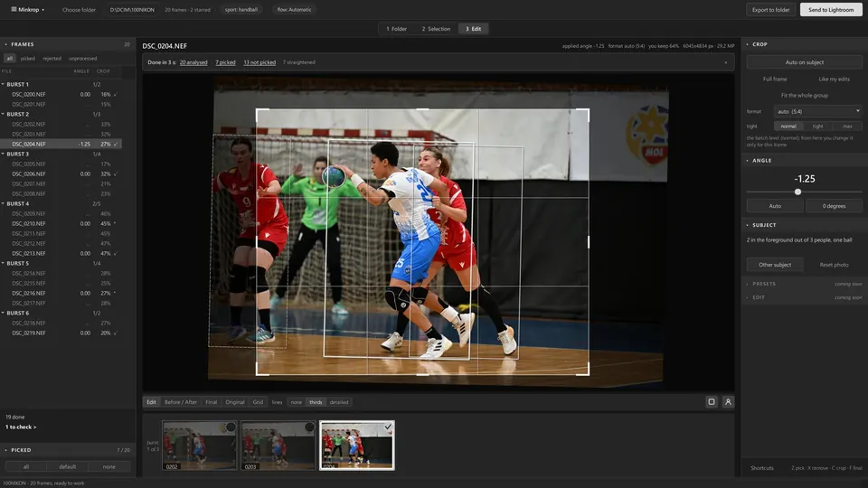Select frame DSC_0210.NEF in the list

click(x=61, y=224)
